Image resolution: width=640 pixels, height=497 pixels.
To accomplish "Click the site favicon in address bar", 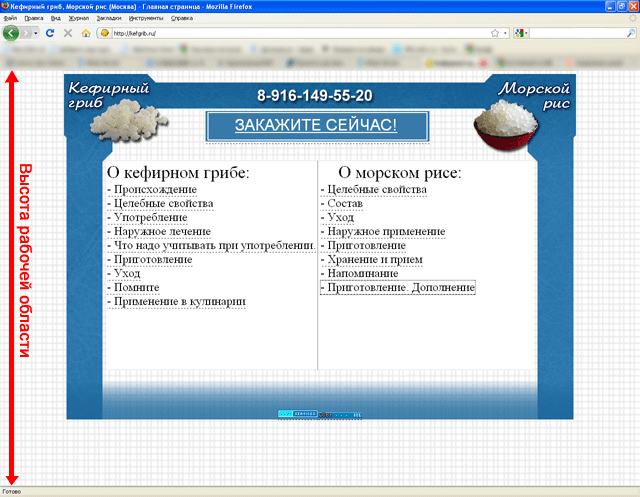I will point(104,33).
